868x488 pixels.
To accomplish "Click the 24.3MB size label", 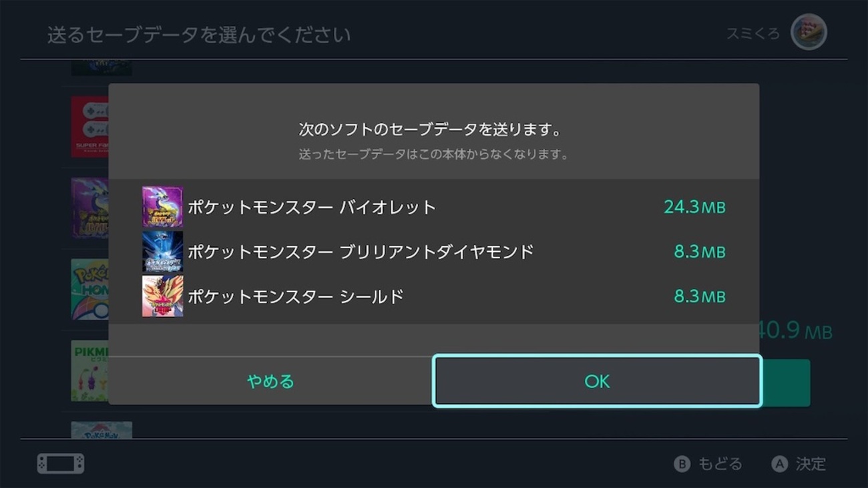I will (x=694, y=207).
